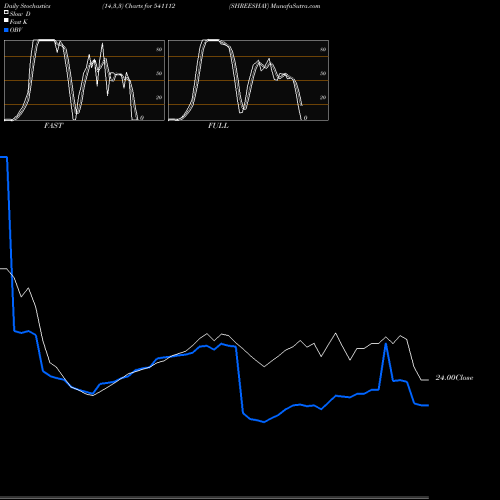Image resolution: width=500 pixels, height=500 pixels.
Task: Click the FULL stochastic chart panel
Action: 248,80
